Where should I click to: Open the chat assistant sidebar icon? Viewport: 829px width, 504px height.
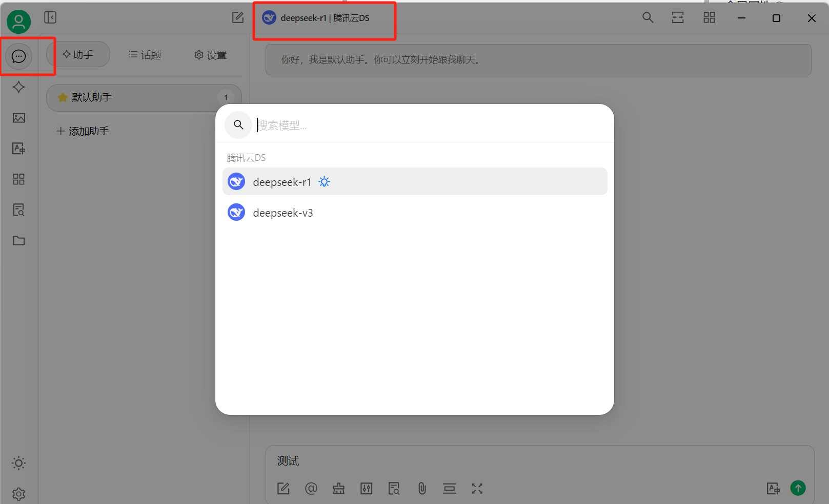(19, 56)
